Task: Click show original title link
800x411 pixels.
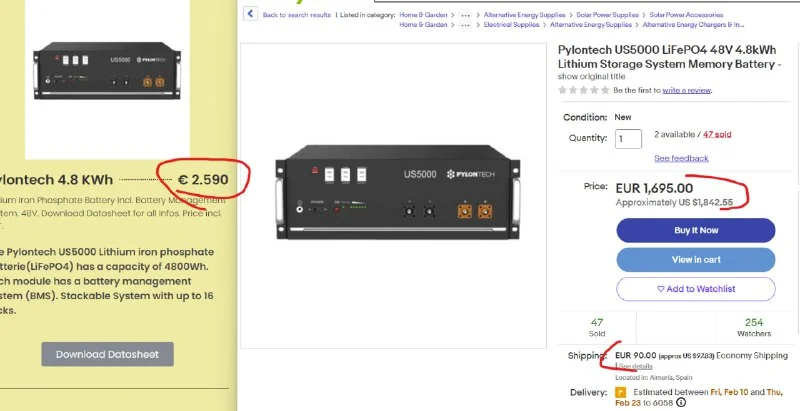Action: 589,75
